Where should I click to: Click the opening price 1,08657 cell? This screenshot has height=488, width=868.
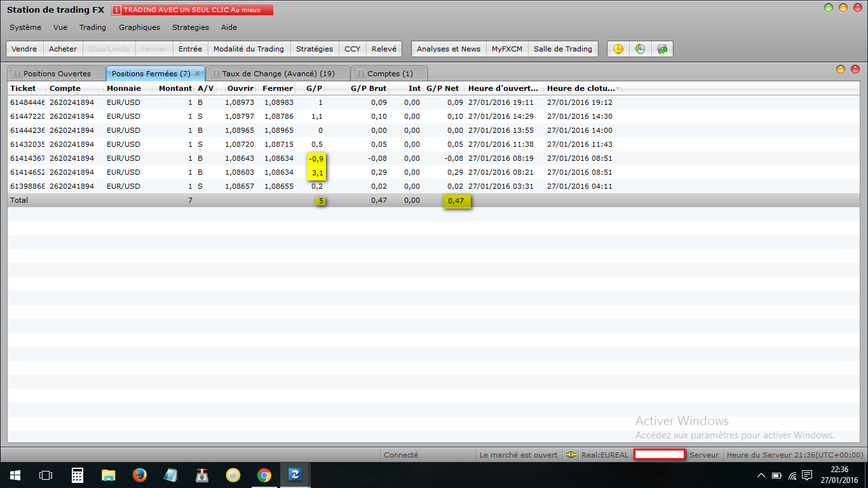coord(240,186)
